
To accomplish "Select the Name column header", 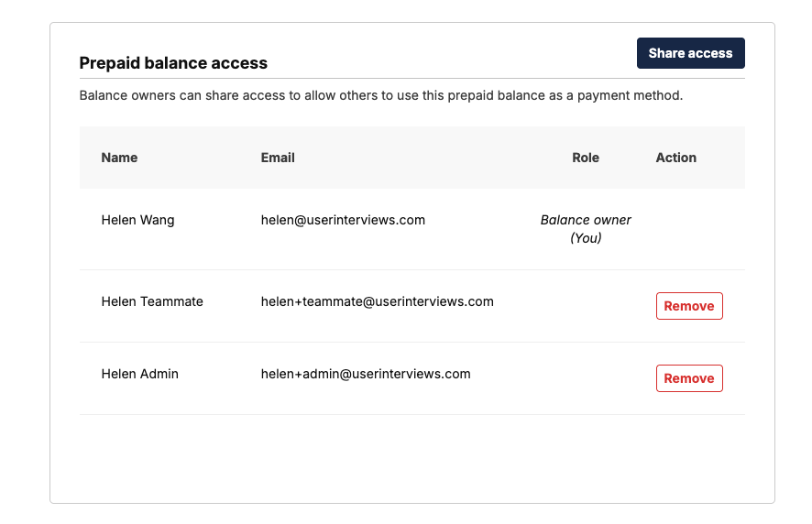I will (119, 158).
